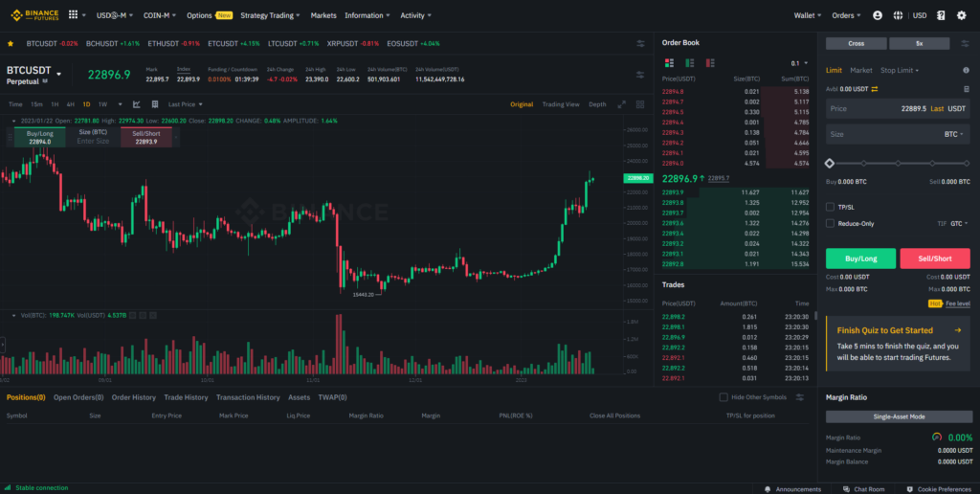
Task: Open the Last Price dropdown
Action: point(185,104)
